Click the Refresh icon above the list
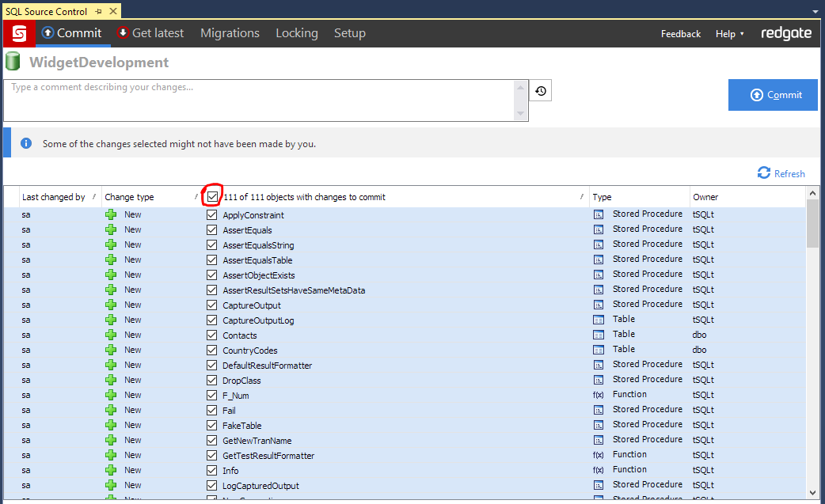Viewport: 825px width, 504px height. coord(763,173)
